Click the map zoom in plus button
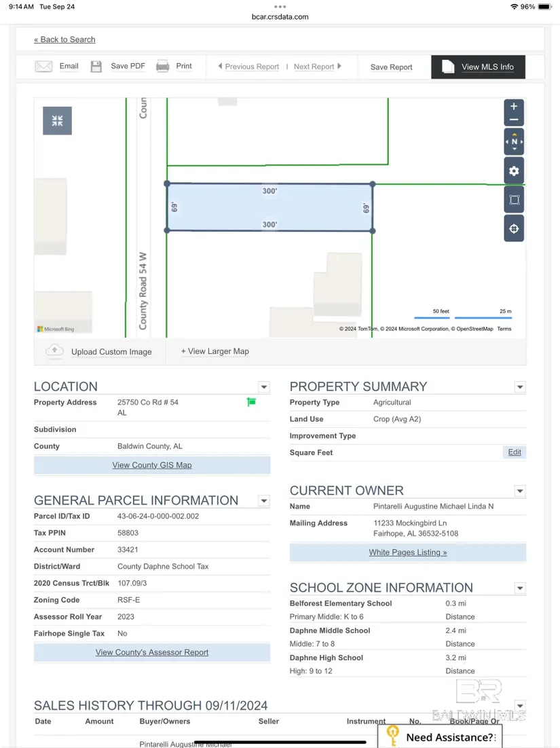 click(514, 107)
